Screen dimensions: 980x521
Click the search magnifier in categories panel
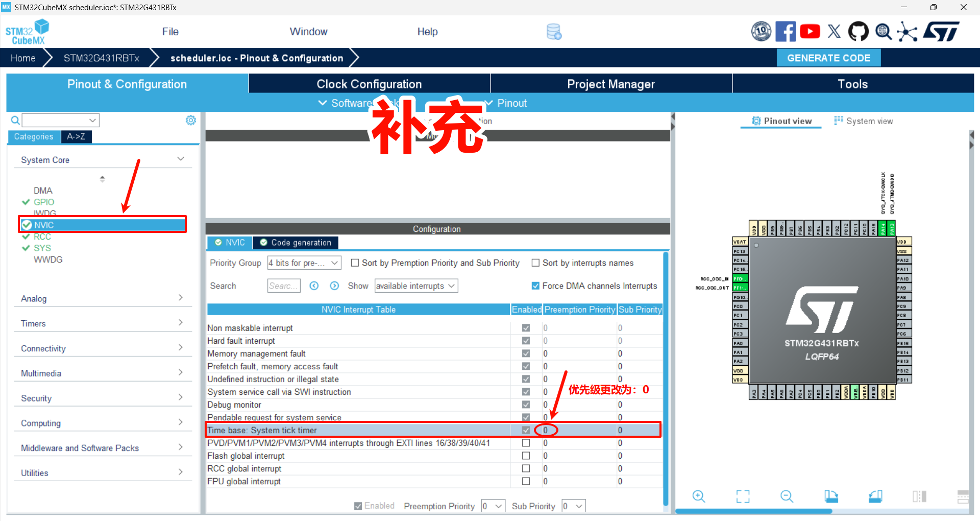click(15, 121)
